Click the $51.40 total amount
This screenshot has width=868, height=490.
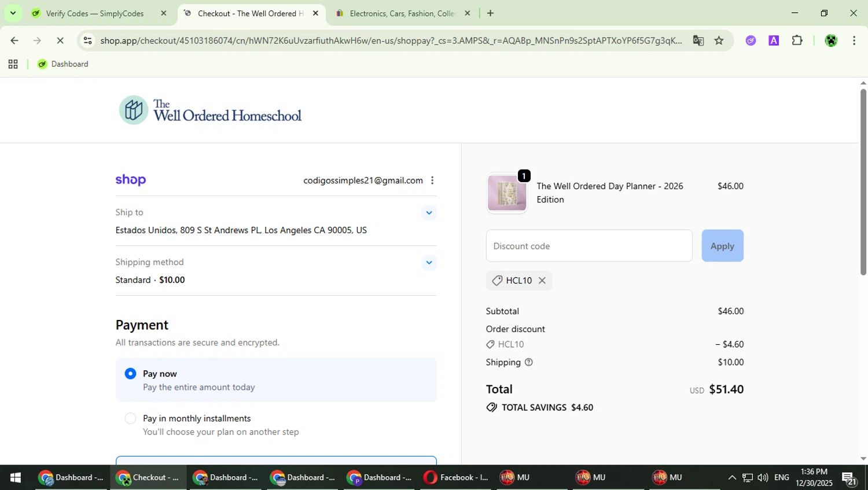click(726, 389)
